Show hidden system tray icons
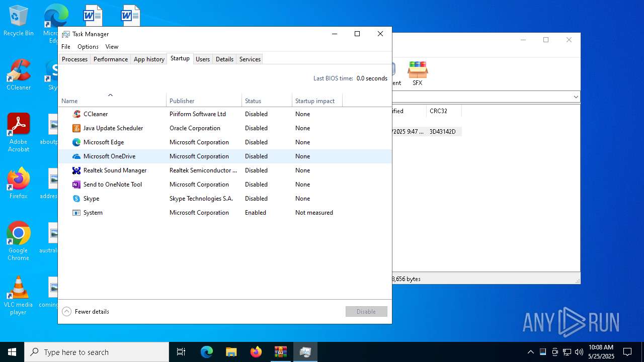The width and height of the screenshot is (644, 362). (531, 352)
